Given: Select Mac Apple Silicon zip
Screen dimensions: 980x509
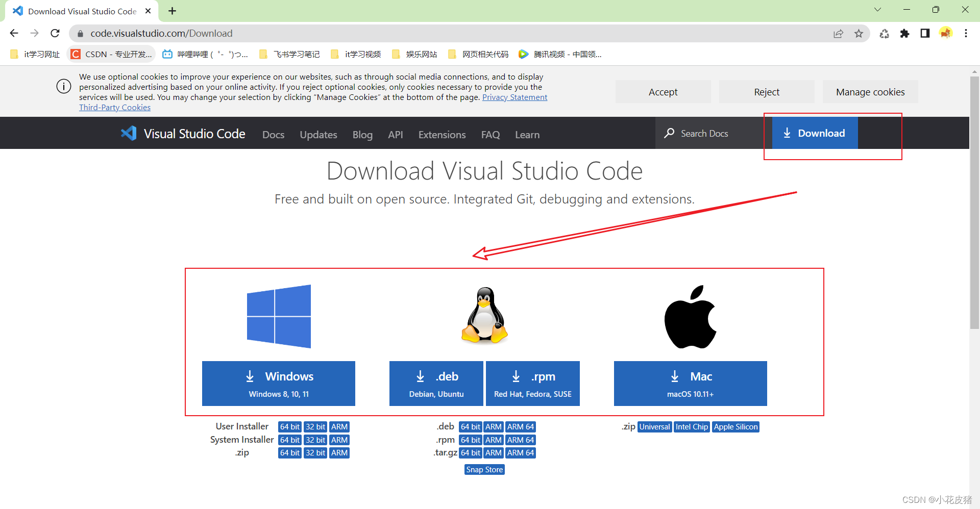Looking at the screenshot, I should point(736,427).
